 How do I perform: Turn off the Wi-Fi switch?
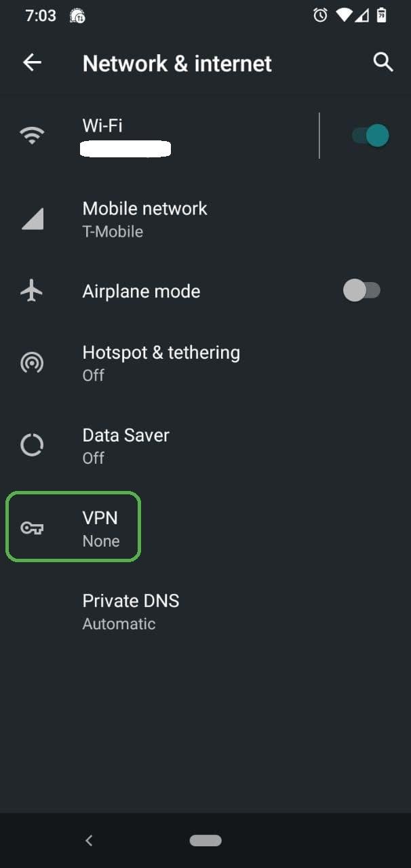pyautogui.click(x=370, y=136)
